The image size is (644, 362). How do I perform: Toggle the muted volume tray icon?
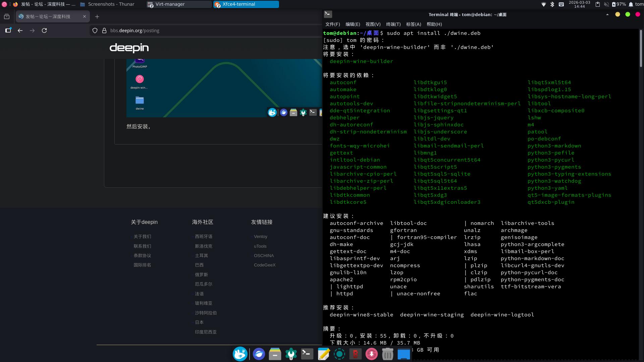(x=606, y=4)
